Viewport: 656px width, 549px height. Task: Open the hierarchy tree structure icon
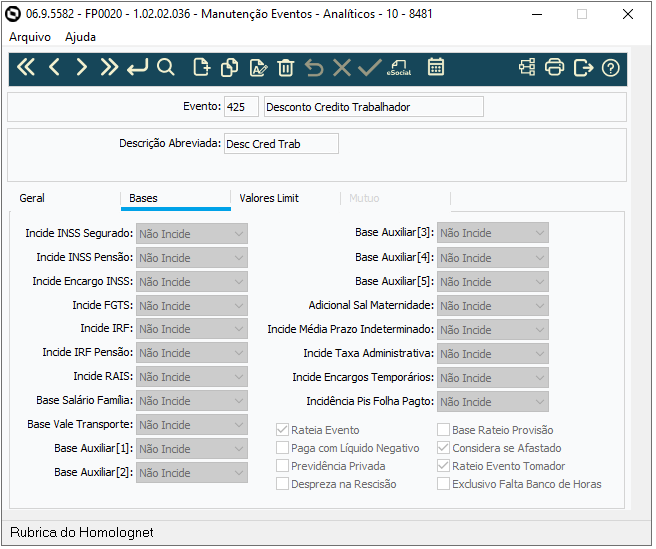coord(527,67)
